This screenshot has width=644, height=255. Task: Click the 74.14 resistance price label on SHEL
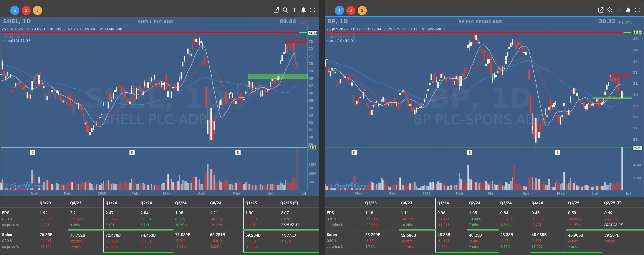click(313, 33)
